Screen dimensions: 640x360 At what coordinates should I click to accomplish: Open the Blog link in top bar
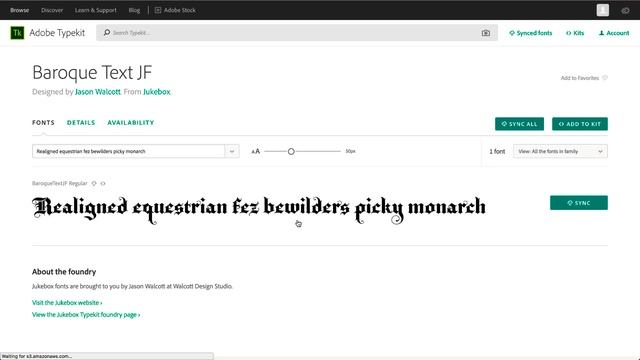pyautogui.click(x=134, y=10)
